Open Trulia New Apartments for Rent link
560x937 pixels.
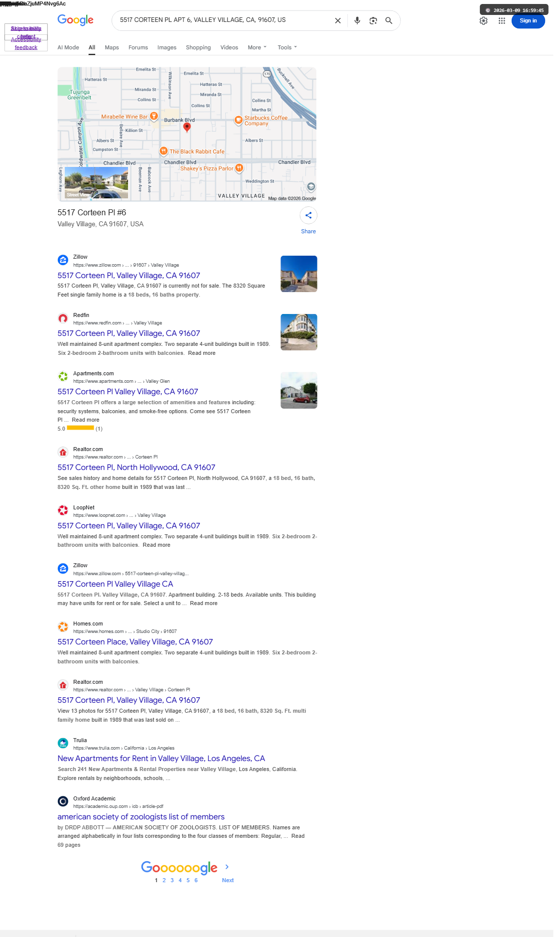click(x=161, y=759)
